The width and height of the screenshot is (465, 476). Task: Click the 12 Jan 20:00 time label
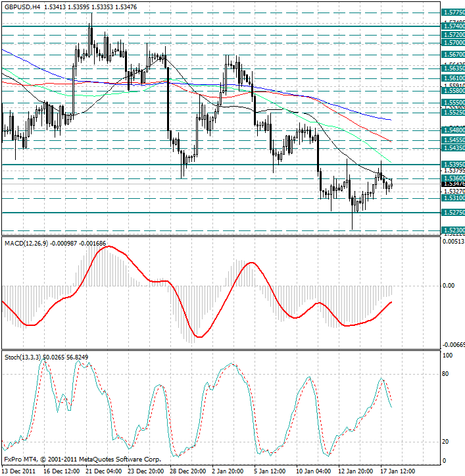(356, 471)
